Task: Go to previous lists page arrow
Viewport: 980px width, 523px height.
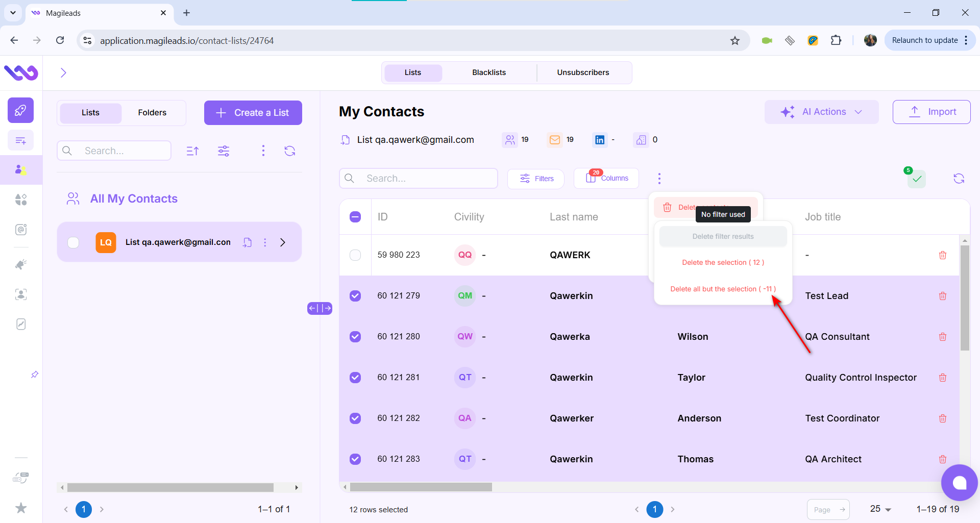Action: [x=66, y=509]
